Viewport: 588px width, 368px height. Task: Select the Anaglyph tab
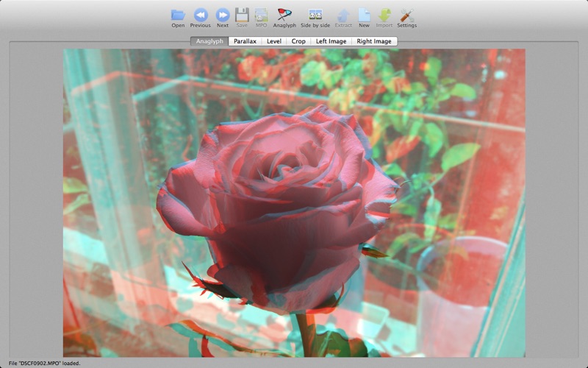coord(209,41)
